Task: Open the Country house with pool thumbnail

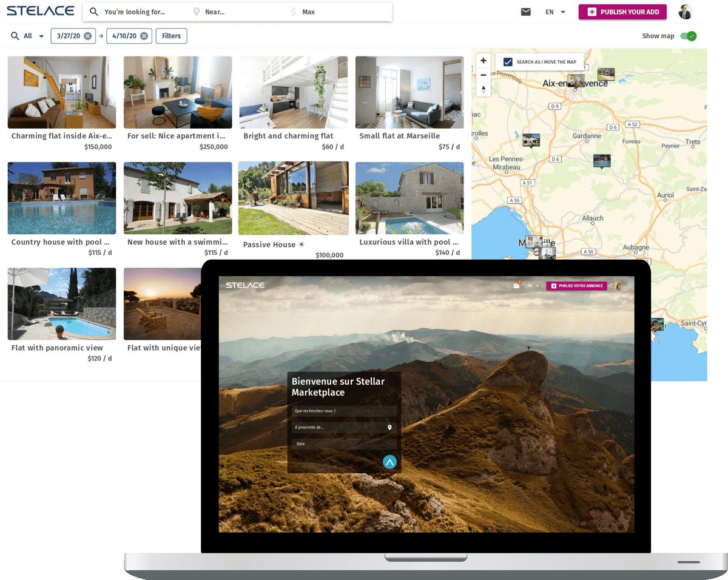Action: (x=61, y=198)
